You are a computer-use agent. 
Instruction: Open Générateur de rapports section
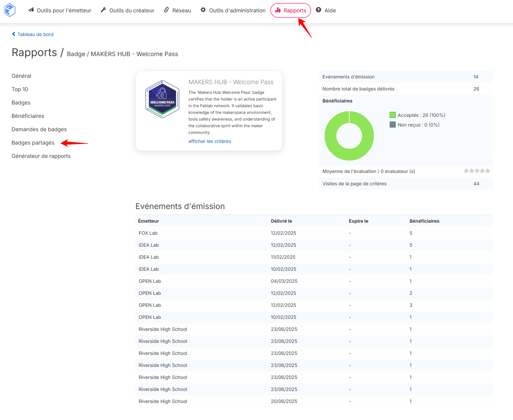[x=41, y=156]
